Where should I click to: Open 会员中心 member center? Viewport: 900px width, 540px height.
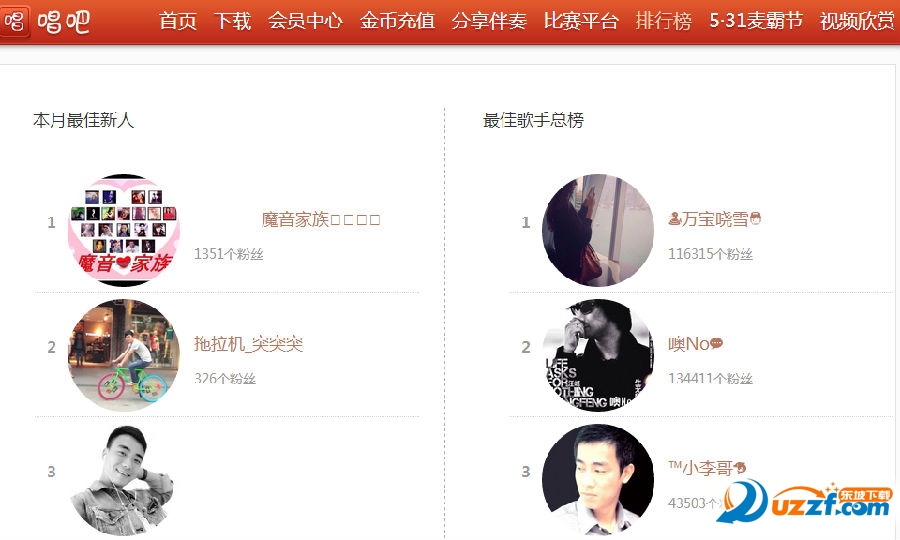[305, 21]
